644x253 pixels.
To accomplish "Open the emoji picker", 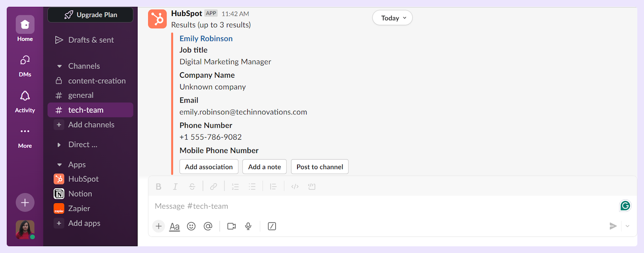I will tap(191, 226).
